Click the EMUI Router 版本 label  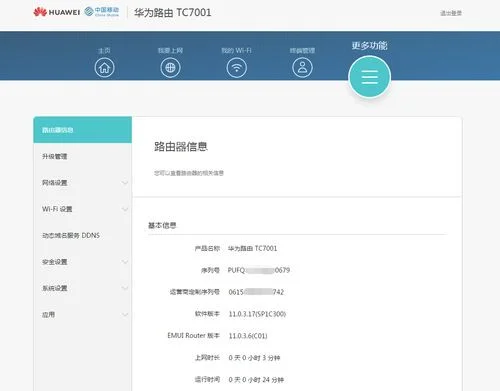[x=194, y=335]
